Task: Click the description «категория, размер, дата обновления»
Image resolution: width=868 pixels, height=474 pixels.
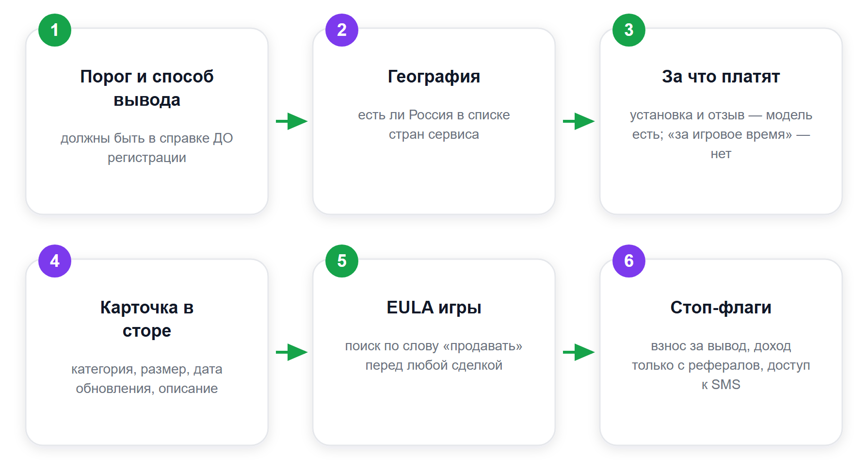Action: coord(147,379)
